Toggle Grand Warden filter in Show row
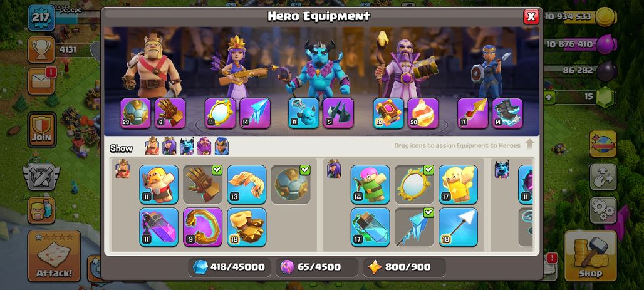644x290 pixels. point(204,146)
